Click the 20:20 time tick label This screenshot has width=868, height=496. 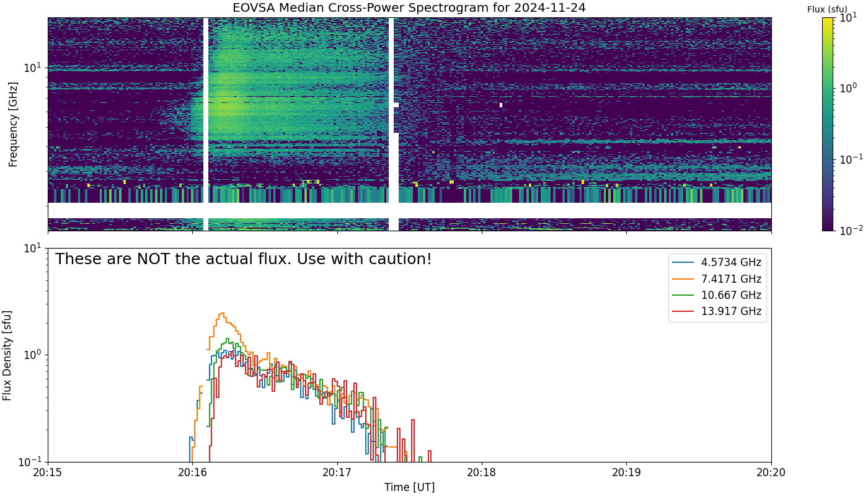pos(771,473)
